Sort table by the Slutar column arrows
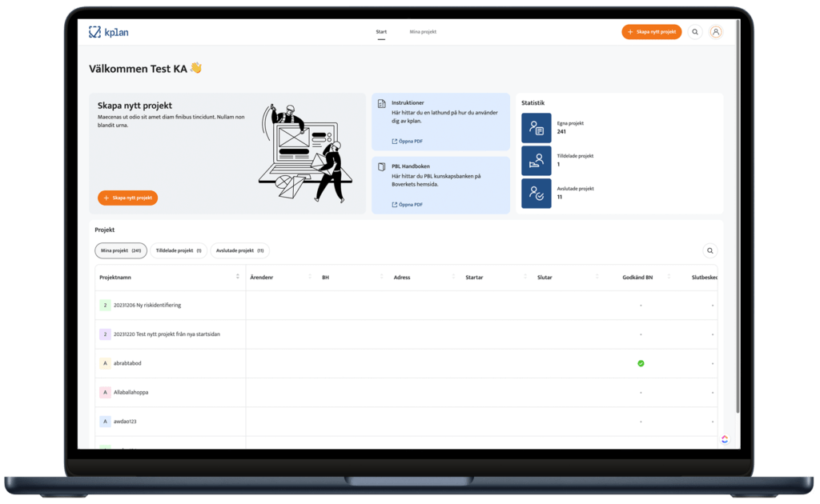This screenshot has height=504, width=820. pyautogui.click(x=597, y=277)
